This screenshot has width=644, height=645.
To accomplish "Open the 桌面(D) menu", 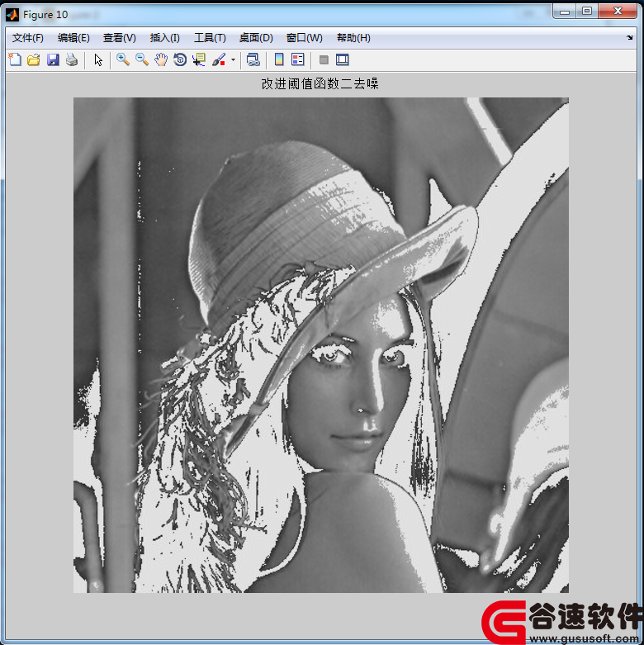I will tap(256, 38).
